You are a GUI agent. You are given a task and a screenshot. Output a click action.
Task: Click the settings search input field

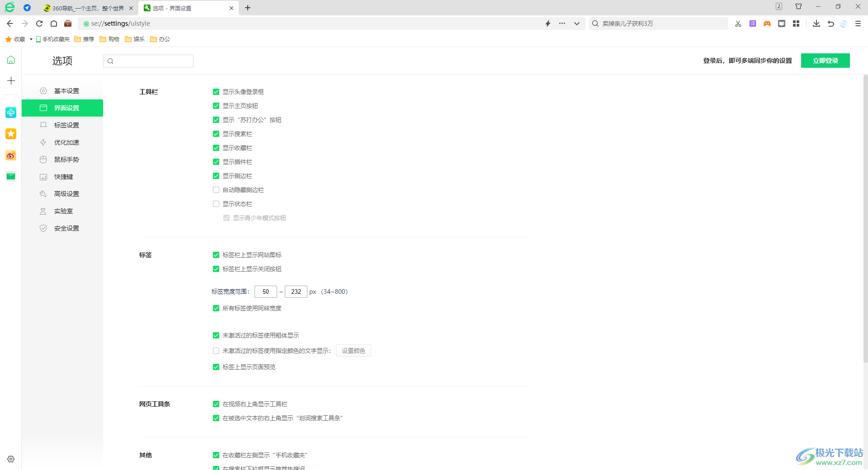148,61
